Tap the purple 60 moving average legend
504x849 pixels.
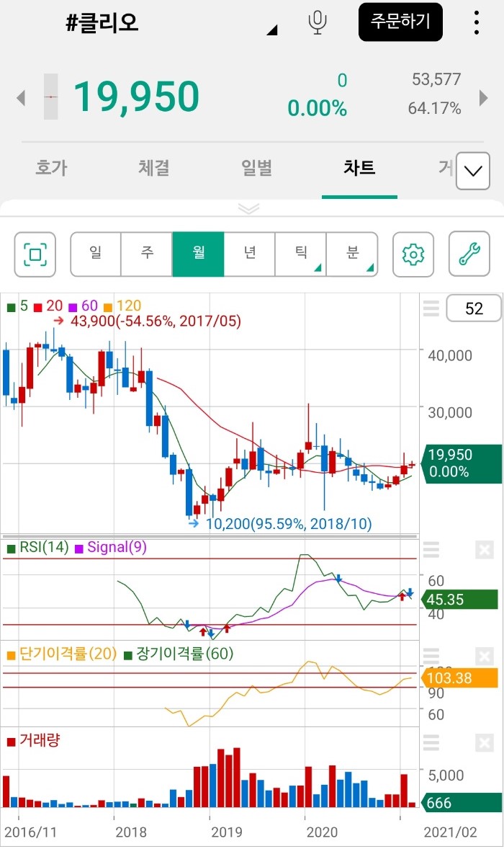click(84, 306)
